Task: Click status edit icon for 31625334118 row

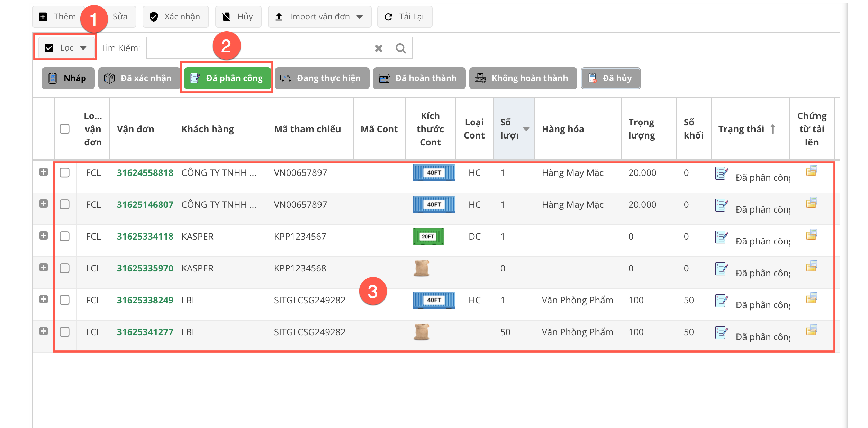Action: click(721, 237)
